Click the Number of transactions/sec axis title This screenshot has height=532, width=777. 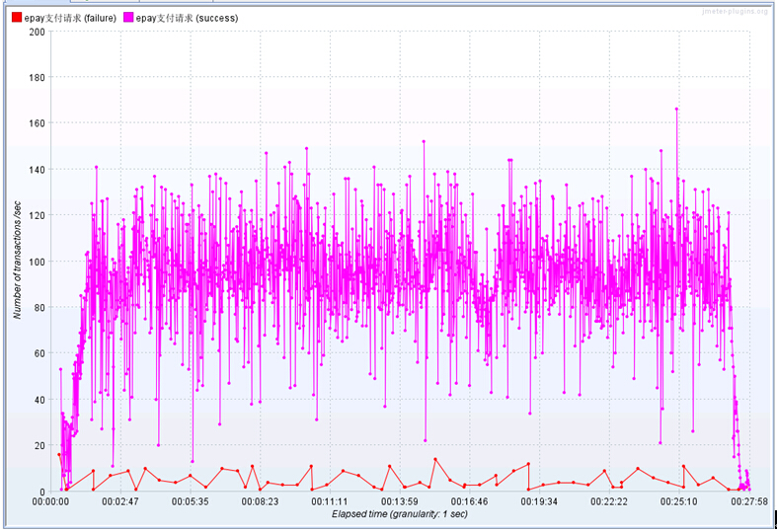click(x=18, y=260)
